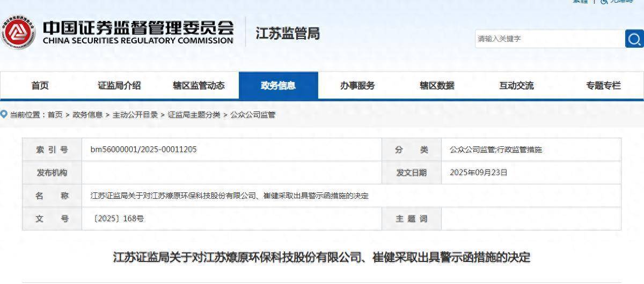This screenshot has height=284, width=644.
Task: Click the CSRC emblem logo
Action: point(18,32)
